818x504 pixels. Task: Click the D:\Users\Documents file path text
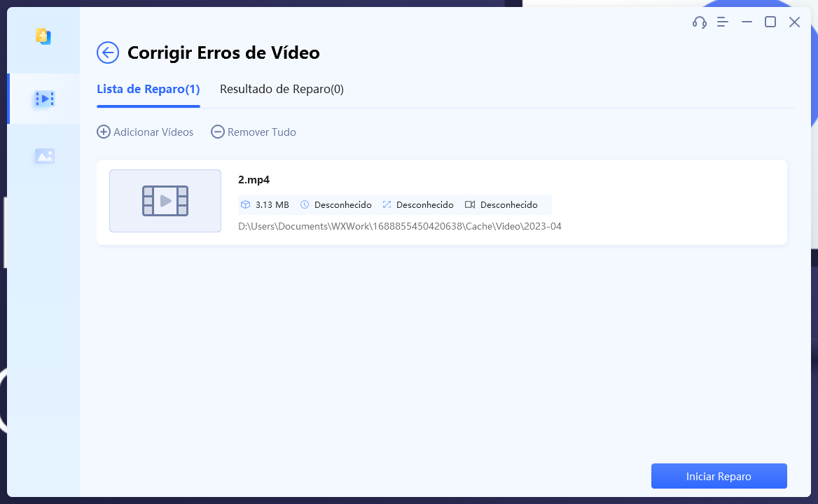[400, 227]
